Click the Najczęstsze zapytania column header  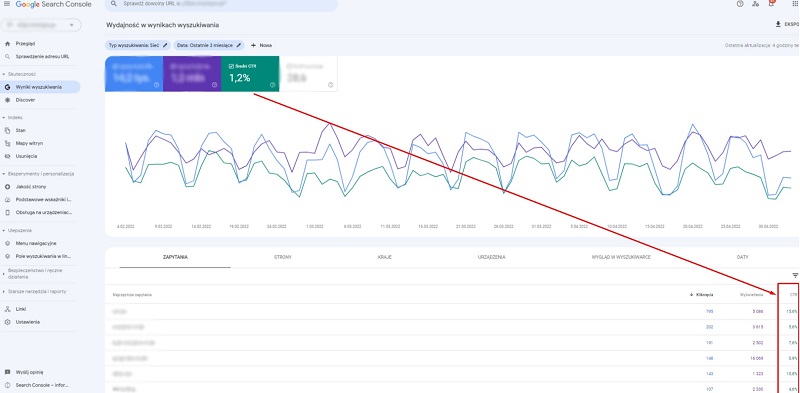[x=132, y=295]
